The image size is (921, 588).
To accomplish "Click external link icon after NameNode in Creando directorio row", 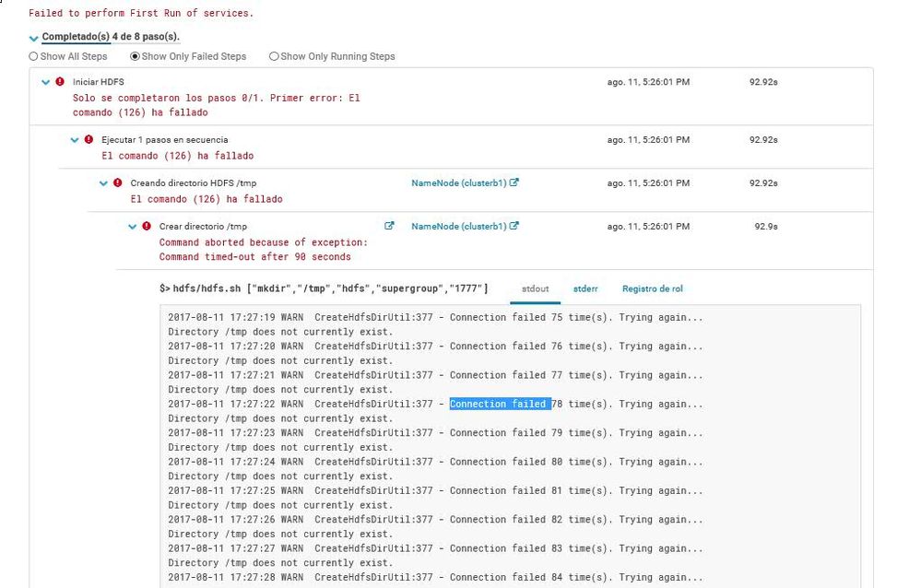I will click(514, 182).
